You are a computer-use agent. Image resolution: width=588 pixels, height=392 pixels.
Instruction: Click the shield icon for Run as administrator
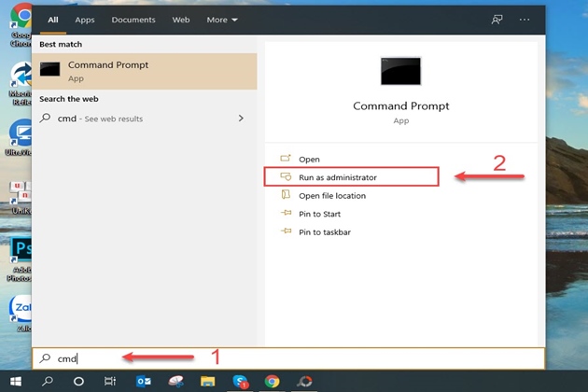pos(286,176)
